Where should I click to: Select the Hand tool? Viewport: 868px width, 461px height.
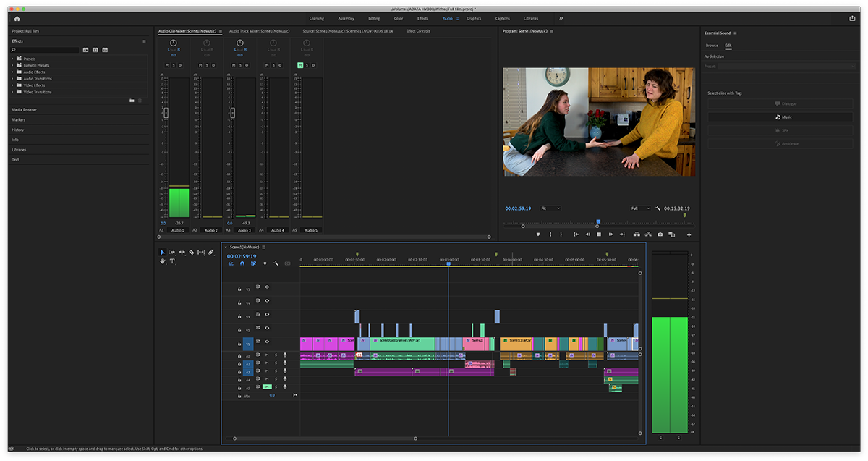(163, 261)
